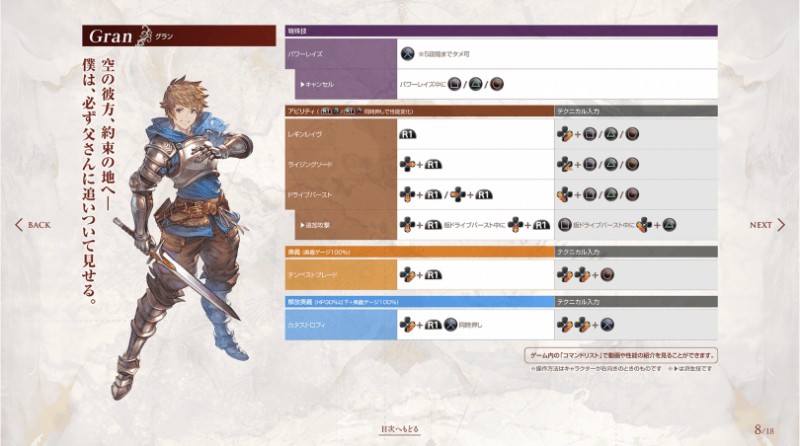The height and width of the screenshot is (446, 800).
Task: Click the Gran character name banner
Action: (x=179, y=36)
